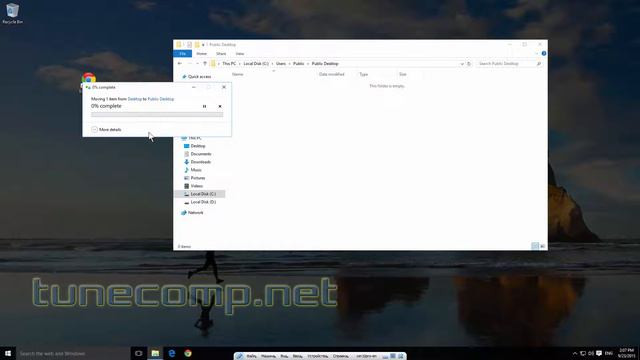The width and height of the screenshot is (640, 360).
Task: Collapse the ribbon chevron
Action: tap(536, 53)
